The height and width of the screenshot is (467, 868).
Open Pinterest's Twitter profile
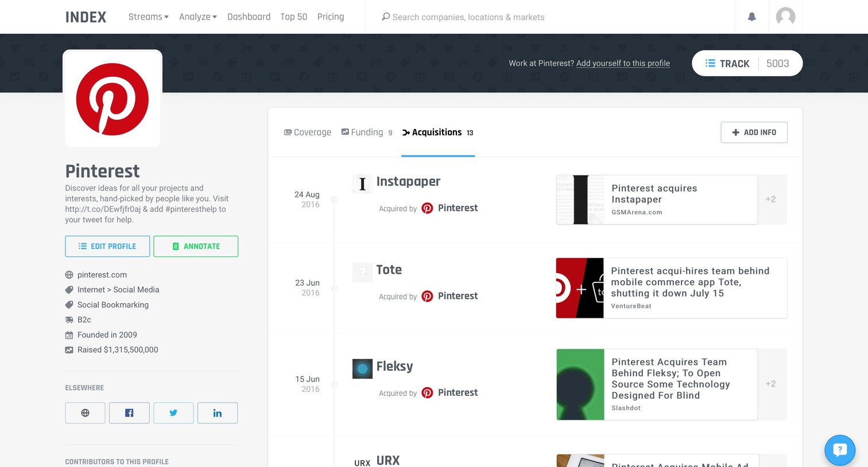tap(173, 413)
